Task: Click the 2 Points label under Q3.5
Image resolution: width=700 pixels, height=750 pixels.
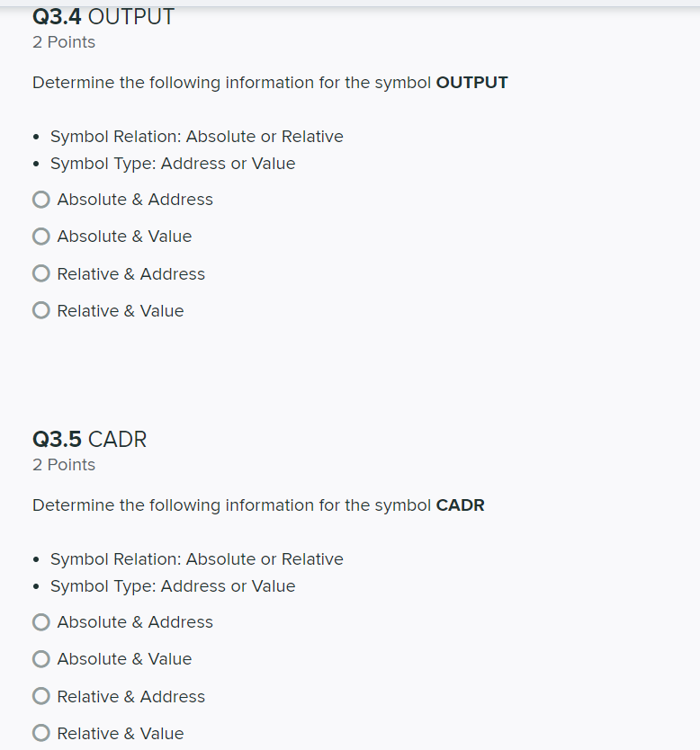Action: click(64, 465)
